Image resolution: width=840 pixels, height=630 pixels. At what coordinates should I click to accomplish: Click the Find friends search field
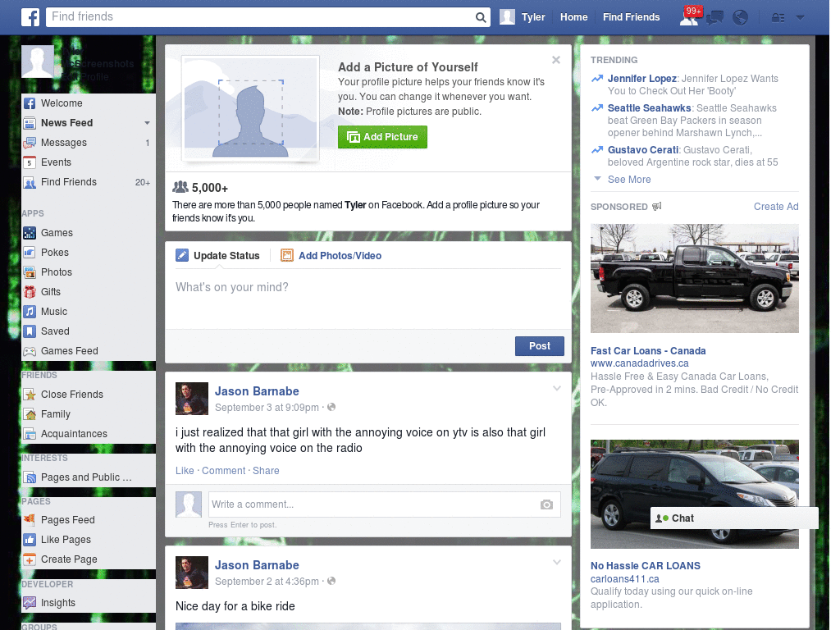coord(261,17)
